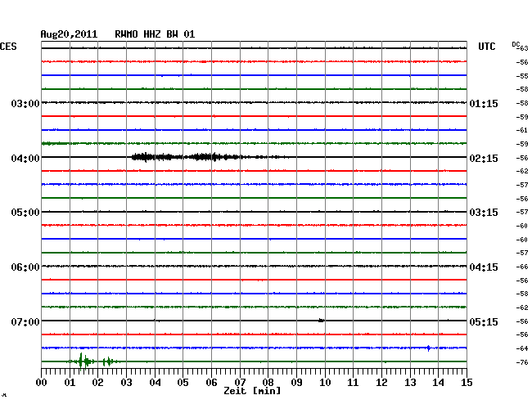The height and width of the screenshot is (404, 532).
Task: Click minute 12 on the time axis
Action: [x=381, y=383]
